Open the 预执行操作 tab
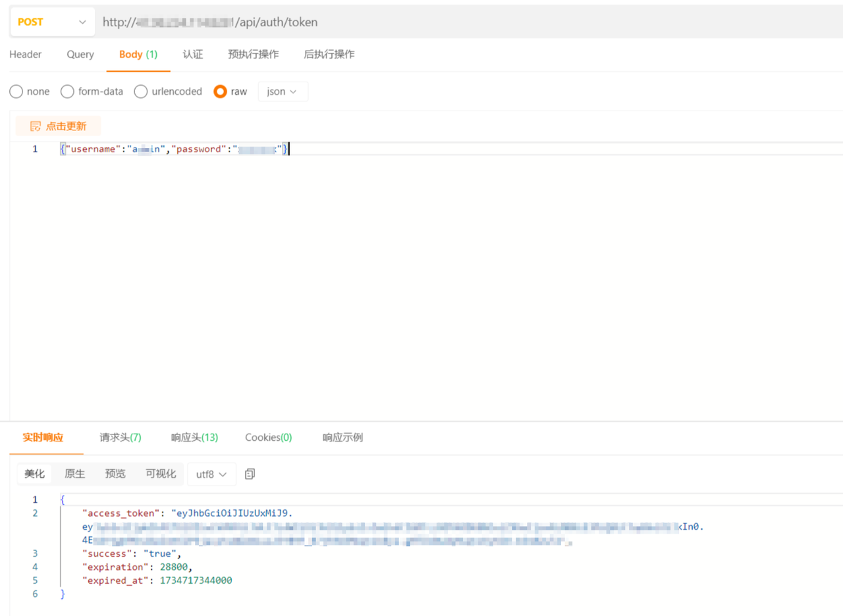 254,55
